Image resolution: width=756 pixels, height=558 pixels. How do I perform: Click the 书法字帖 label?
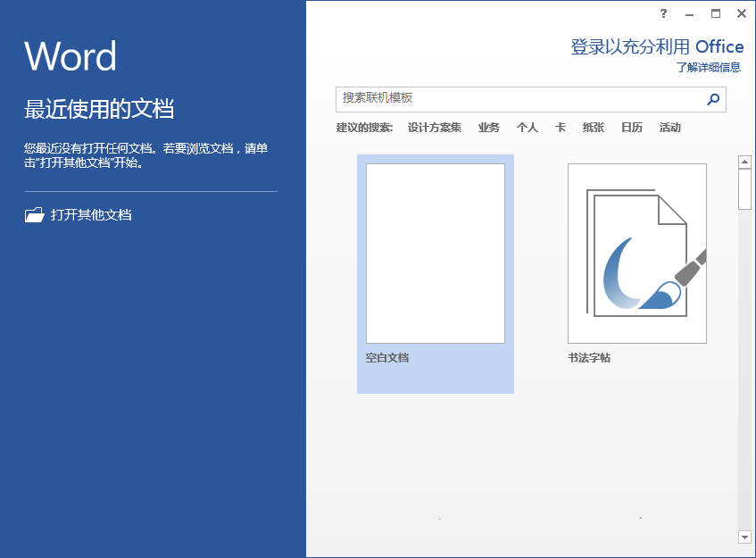tap(589, 358)
